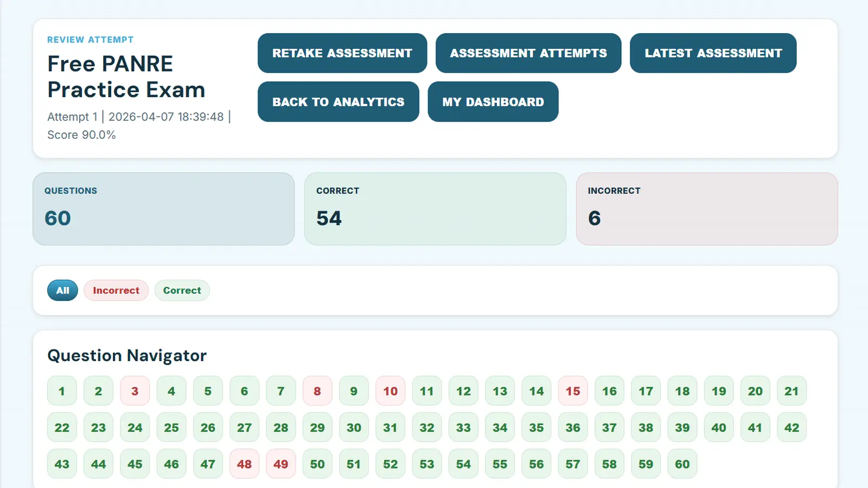Open Assessment Attempts

pyautogui.click(x=528, y=53)
